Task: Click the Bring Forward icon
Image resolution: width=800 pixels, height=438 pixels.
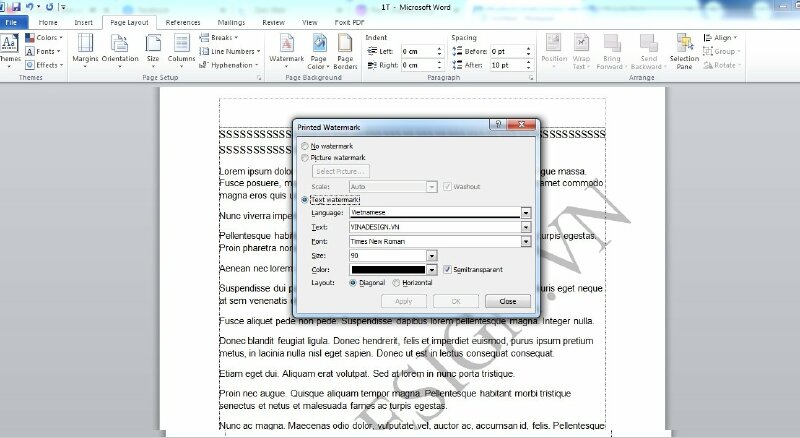Action: coord(611,50)
